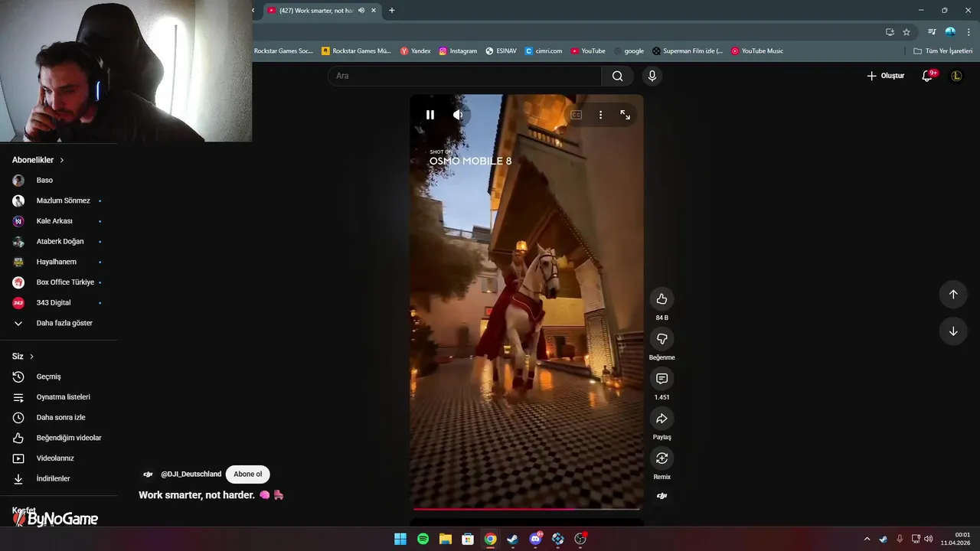Click the Ara search field

[465, 76]
